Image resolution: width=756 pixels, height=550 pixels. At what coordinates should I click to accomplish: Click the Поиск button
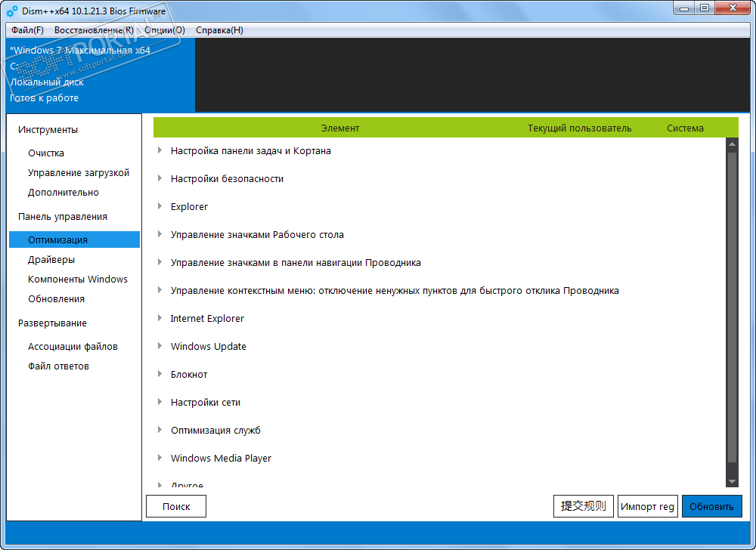(x=176, y=506)
